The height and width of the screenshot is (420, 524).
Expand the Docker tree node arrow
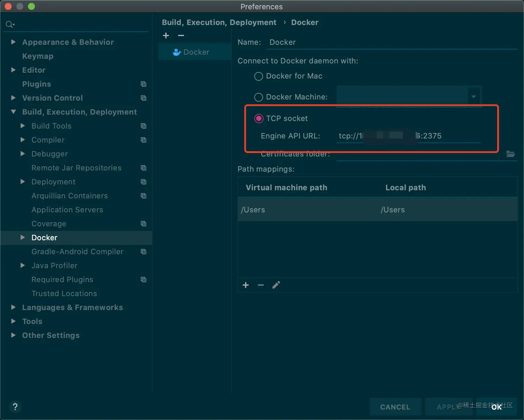coord(23,238)
